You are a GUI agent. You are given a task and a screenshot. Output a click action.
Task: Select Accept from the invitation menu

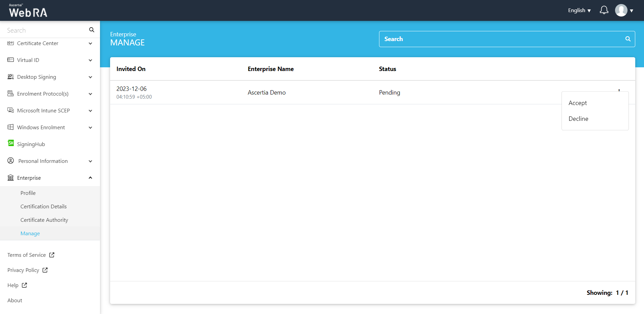coord(578,103)
